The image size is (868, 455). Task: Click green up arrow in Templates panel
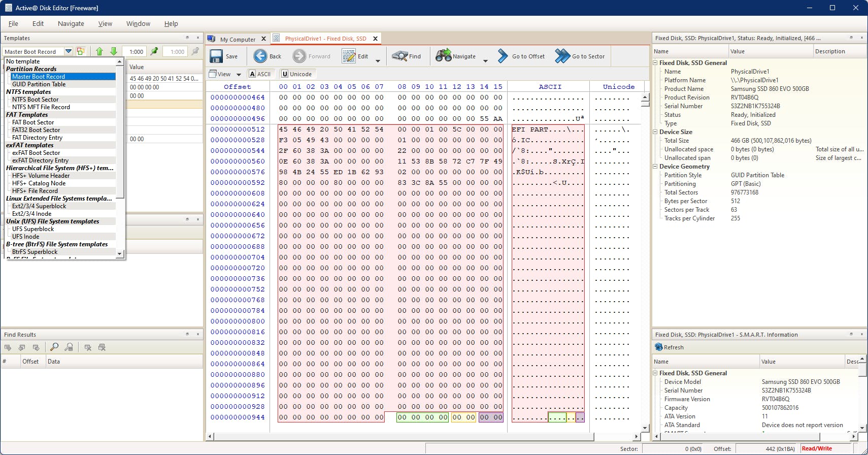[99, 51]
